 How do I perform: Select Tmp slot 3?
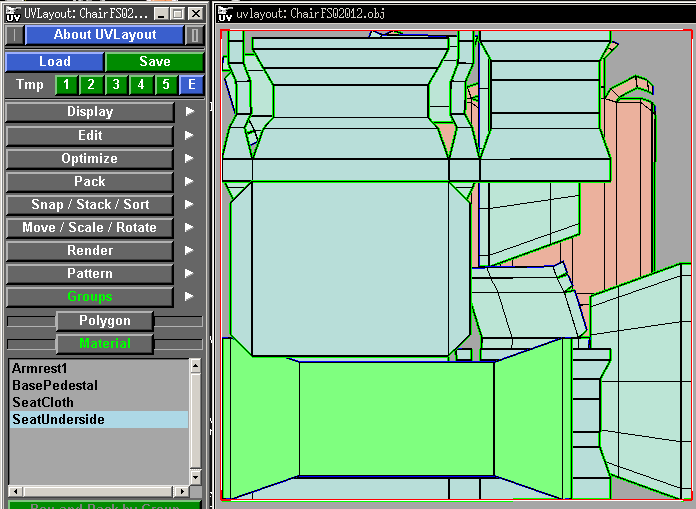click(x=116, y=84)
